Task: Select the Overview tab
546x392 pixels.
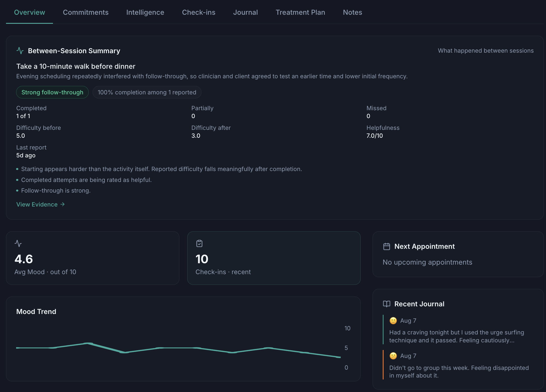Action: coord(29,12)
